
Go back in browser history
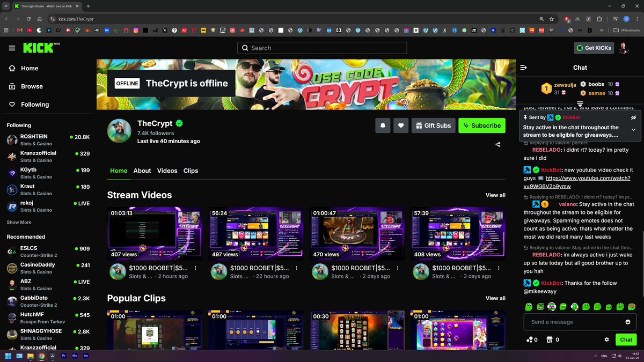[7, 19]
